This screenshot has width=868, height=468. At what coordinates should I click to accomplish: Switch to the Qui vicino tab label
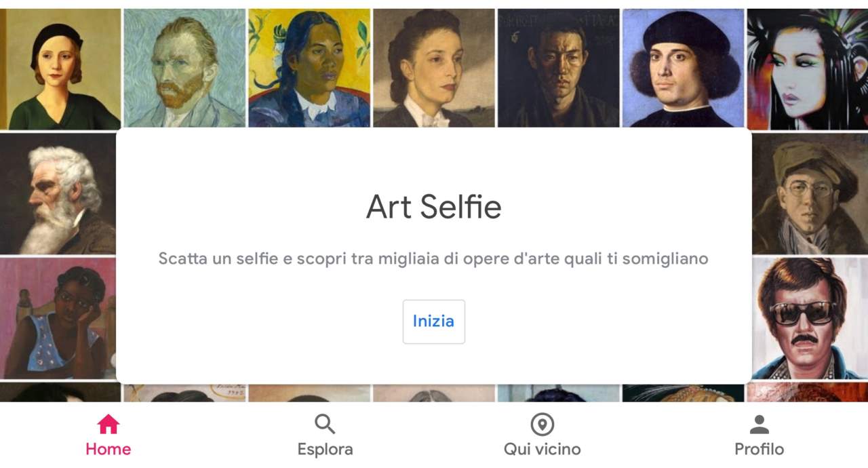tap(542, 449)
